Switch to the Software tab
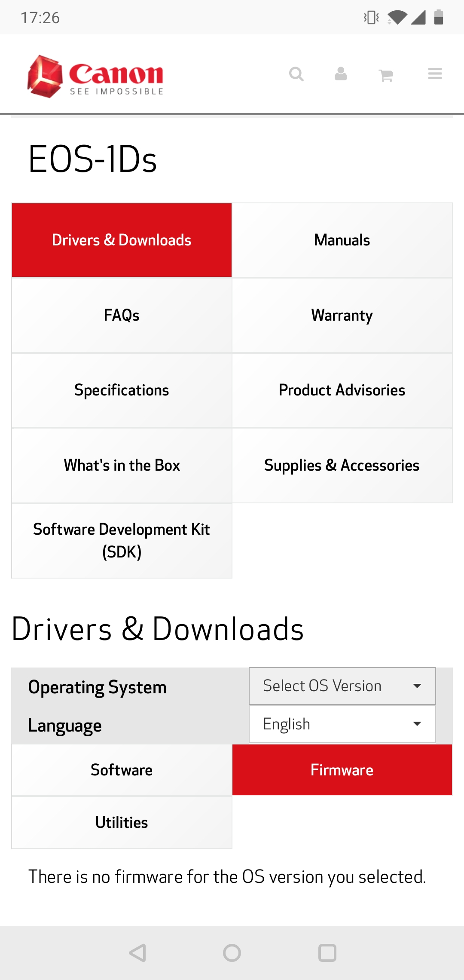Image resolution: width=464 pixels, height=980 pixels. pyautogui.click(x=122, y=769)
